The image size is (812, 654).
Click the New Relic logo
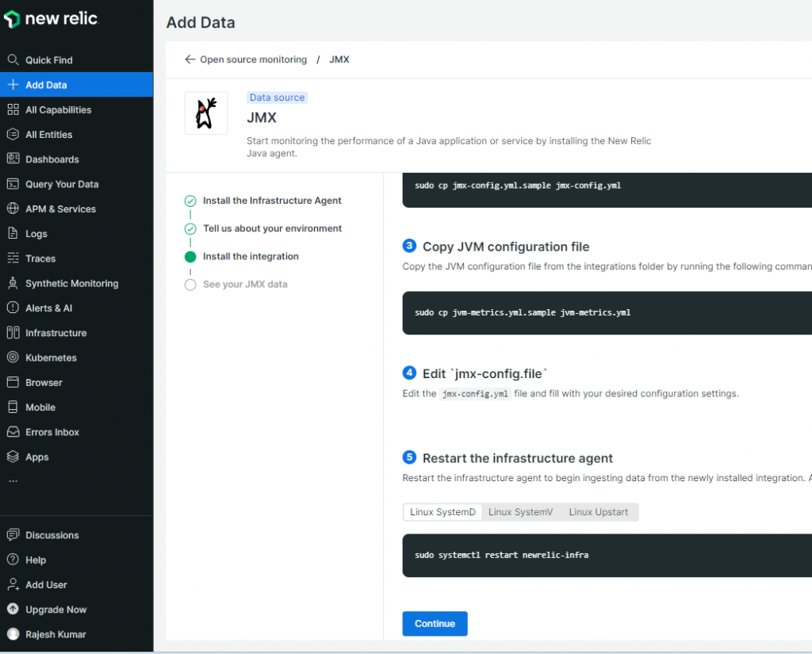pos(51,20)
